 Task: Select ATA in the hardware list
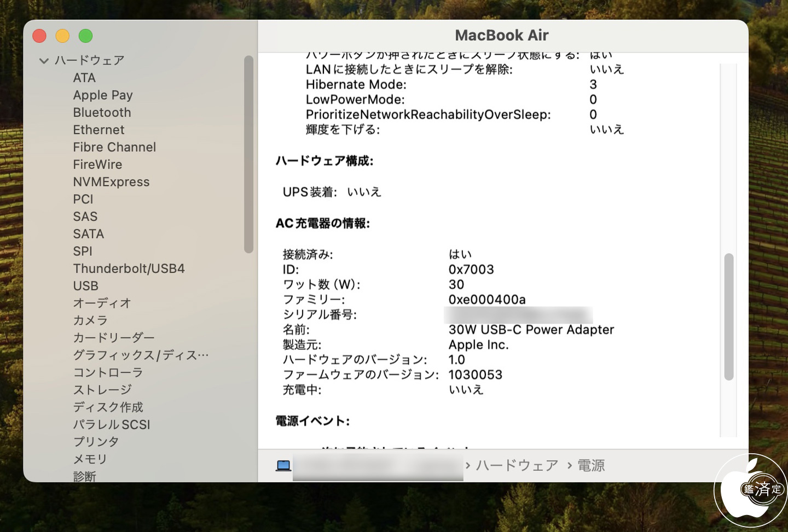pyautogui.click(x=84, y=78)
